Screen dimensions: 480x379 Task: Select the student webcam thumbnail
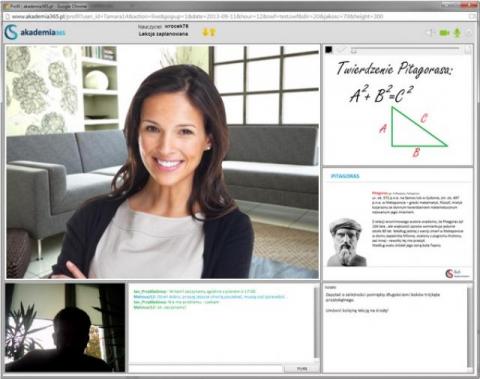65,328
